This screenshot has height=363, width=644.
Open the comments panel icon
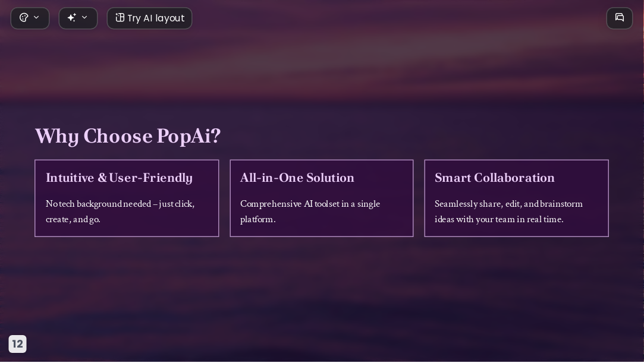click(x=620, y=18)
